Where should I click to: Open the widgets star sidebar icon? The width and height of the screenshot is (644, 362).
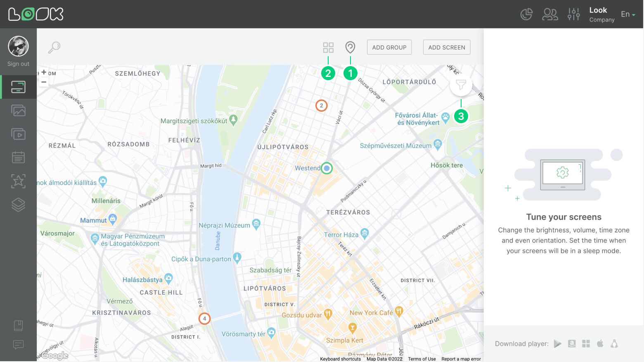coord(18,181)
